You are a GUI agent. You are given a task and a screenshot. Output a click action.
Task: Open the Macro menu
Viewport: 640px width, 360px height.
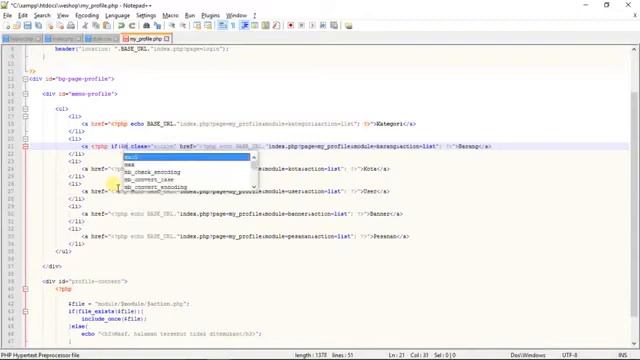click(x=170, y=16)
